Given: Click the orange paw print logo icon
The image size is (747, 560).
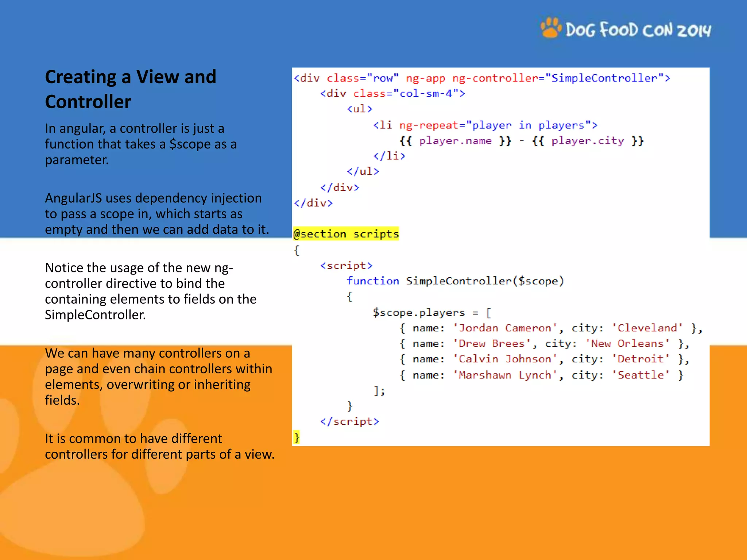Looking at the screenshot, I should (x=550, y=28).
